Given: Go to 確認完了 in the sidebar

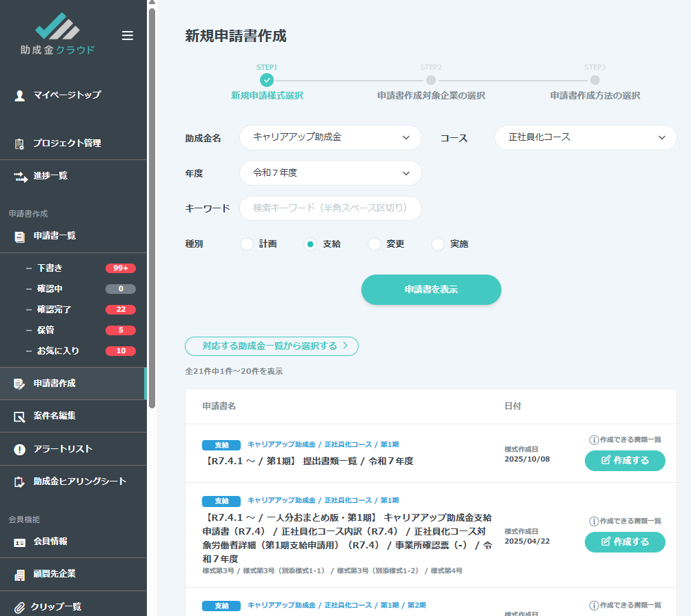Looking at the screenshot, I should pos(54,310).
